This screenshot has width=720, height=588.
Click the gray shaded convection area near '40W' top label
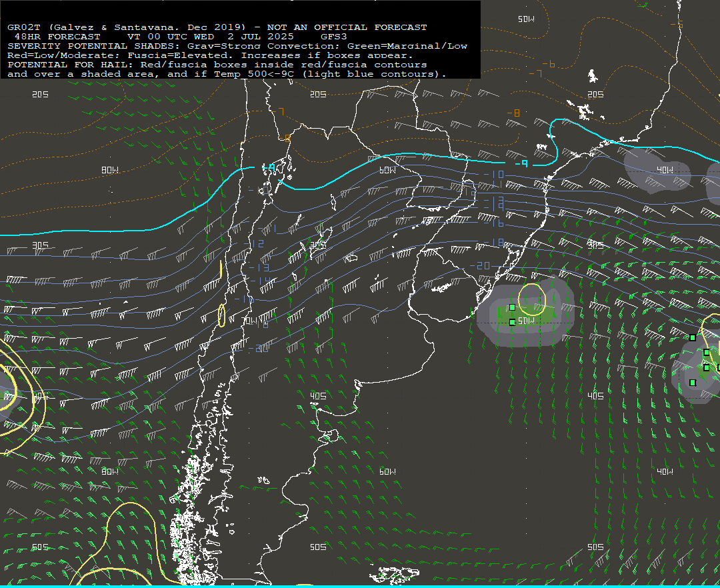(x=657, y=170)
